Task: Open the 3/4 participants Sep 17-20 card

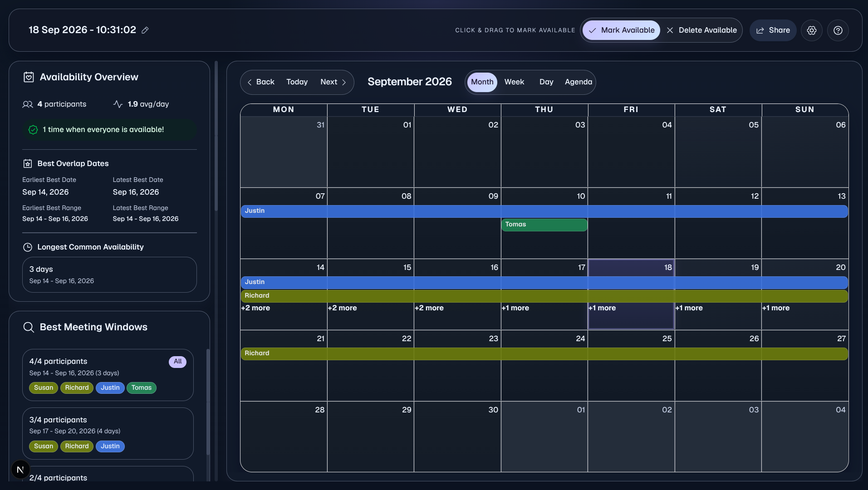Action: [x=108, y=433]
